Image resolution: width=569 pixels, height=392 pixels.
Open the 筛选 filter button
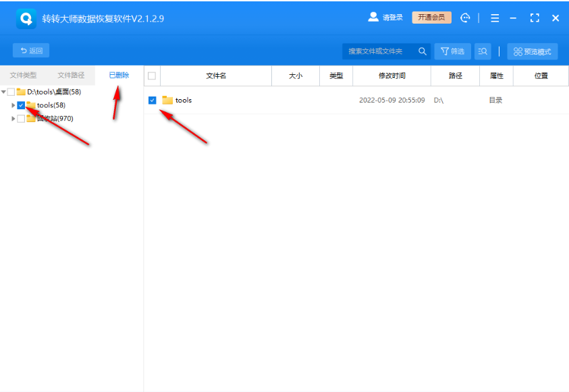pyautogui.click(x=452, y=51)
